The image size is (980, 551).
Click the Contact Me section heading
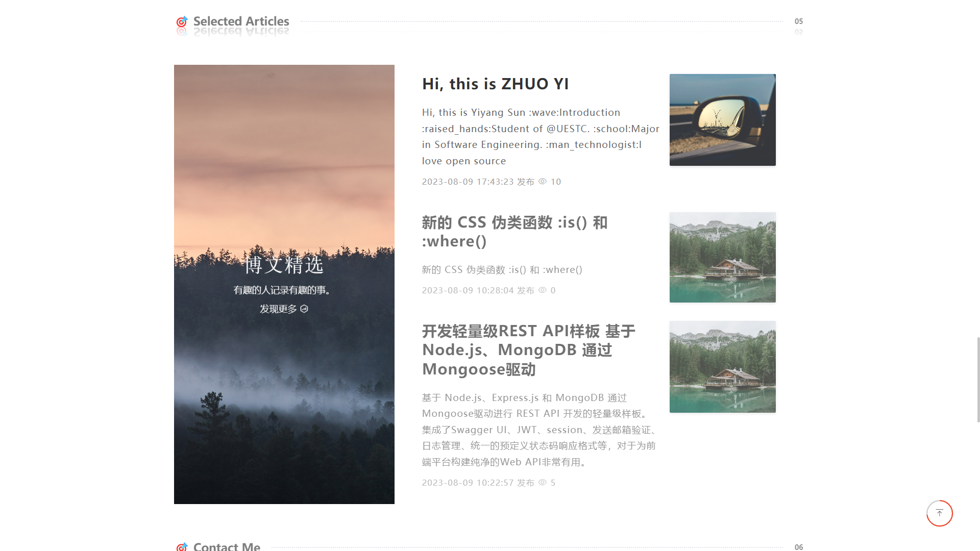(227, 546)
